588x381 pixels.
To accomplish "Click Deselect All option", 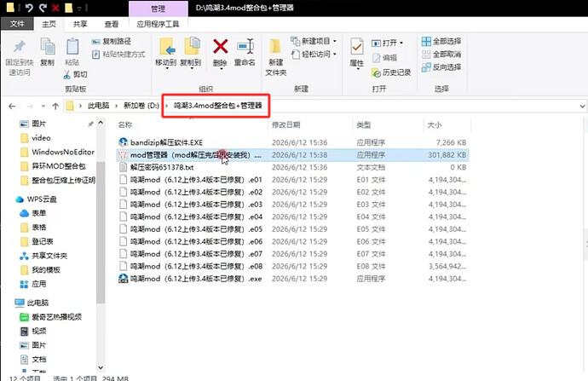I will pos(441,55).
